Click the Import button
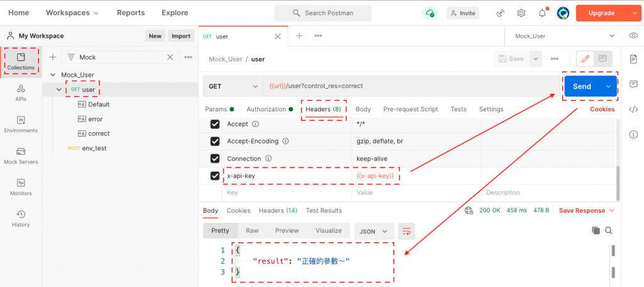Image resolution: width=644 pixels, height=287 pixels. [180, 36]
